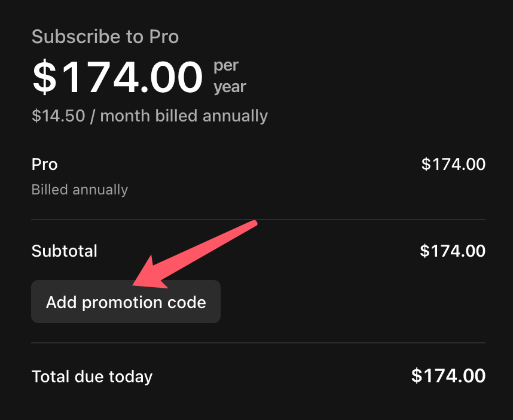Click the Total due today label

tap(91, 376)
